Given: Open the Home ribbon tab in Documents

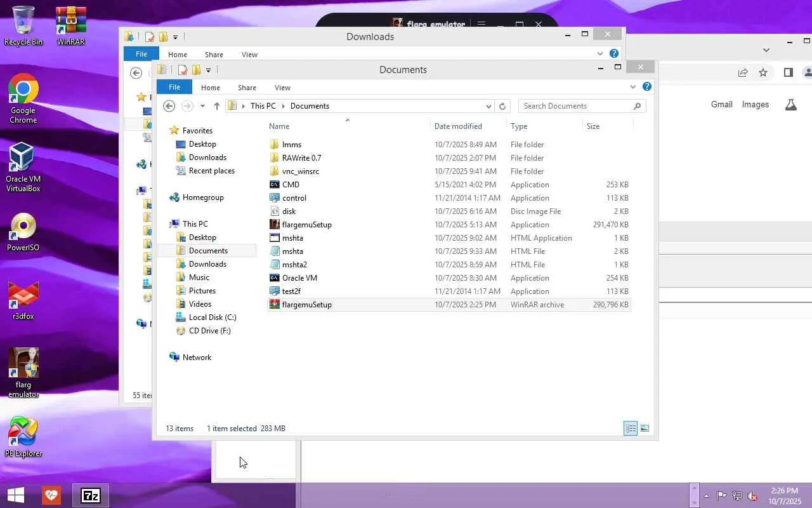Looking at the screenshot, I should point(211,88).
